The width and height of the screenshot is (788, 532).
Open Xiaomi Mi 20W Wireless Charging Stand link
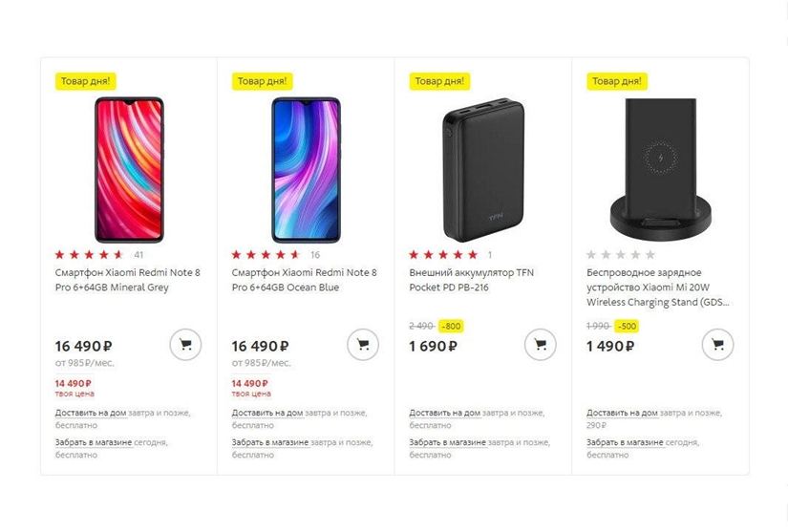tap(659, 287)
